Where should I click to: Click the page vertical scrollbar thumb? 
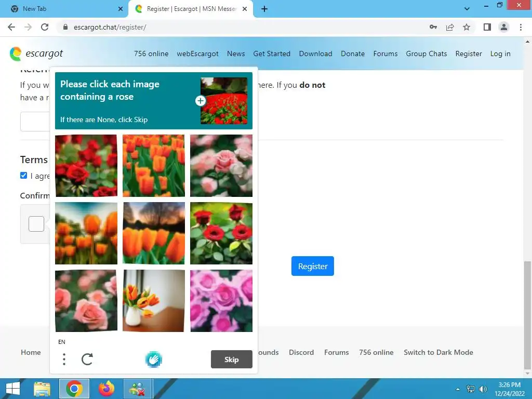pos(527,314)
